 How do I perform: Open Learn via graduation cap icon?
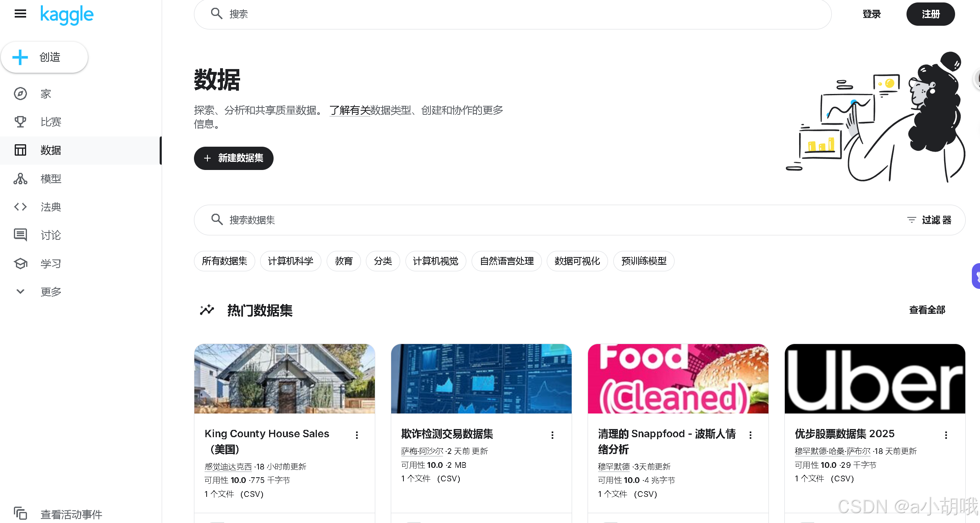pos(20,264)
